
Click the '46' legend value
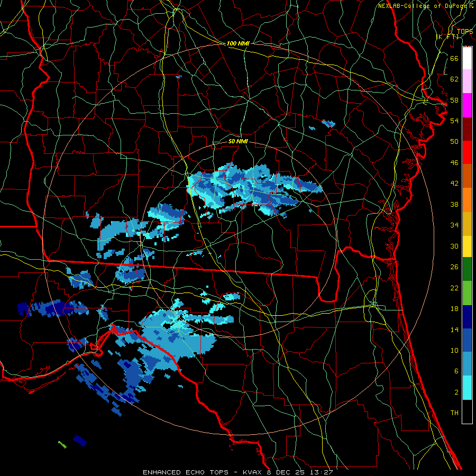[454, 163]
